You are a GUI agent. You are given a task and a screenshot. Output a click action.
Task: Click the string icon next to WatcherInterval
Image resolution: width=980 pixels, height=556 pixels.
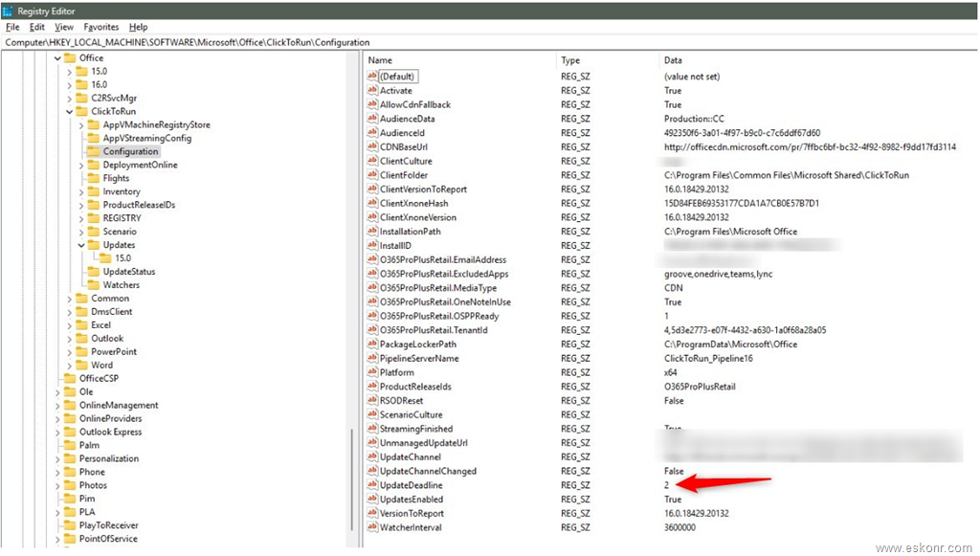click(x=372, y=527)
